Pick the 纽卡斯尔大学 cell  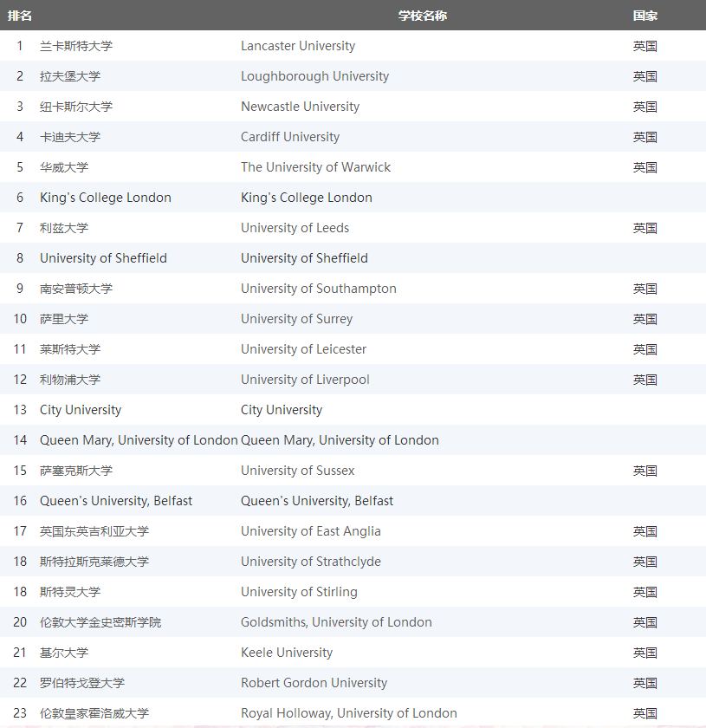tap(76, 107)
